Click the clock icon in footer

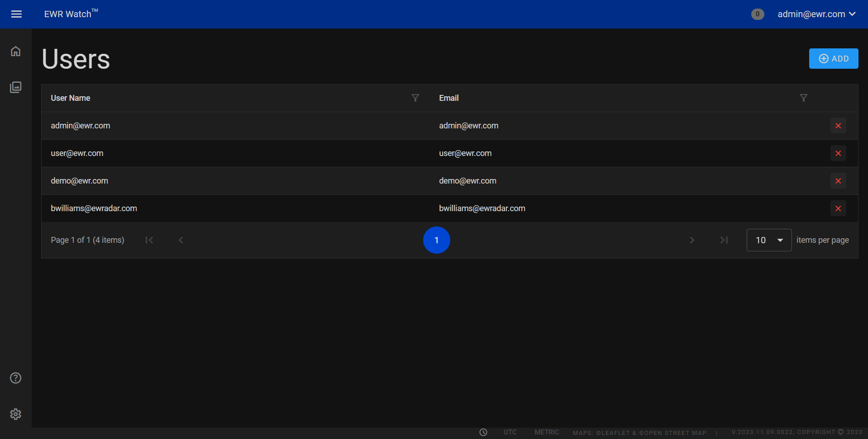[483, 432]
